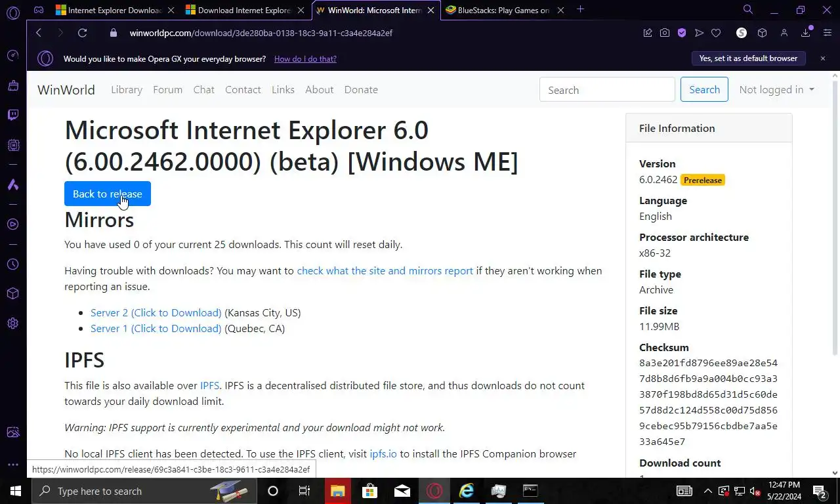This screenshot has height=504, width=840.
Task: Open search tabs magnifier icon
Action: point(747,10)
